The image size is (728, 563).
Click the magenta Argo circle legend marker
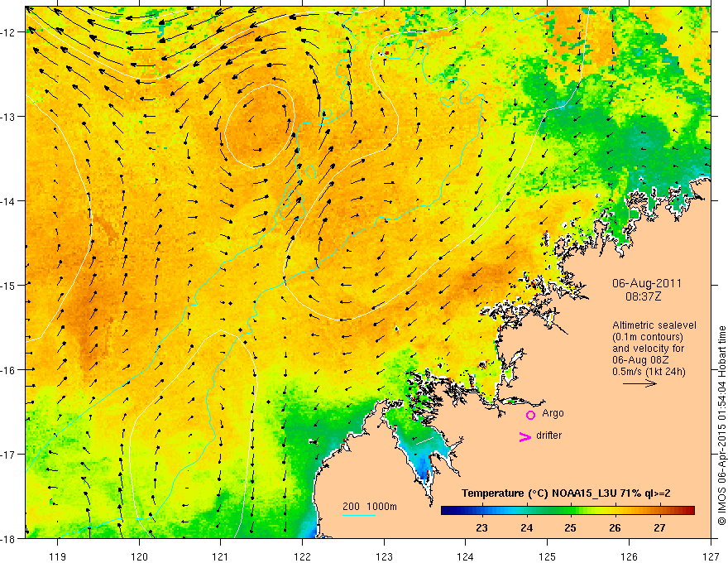tap(530, 415)
